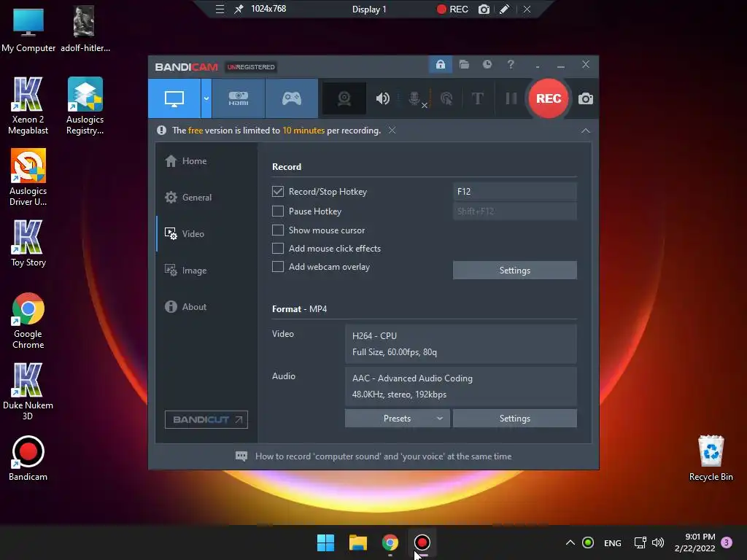Select Game Recording mode gamepad icon

(292, 98)
